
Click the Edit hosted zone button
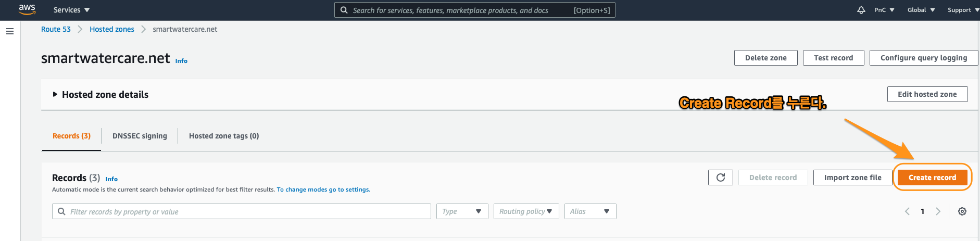[x=927, y=94]
